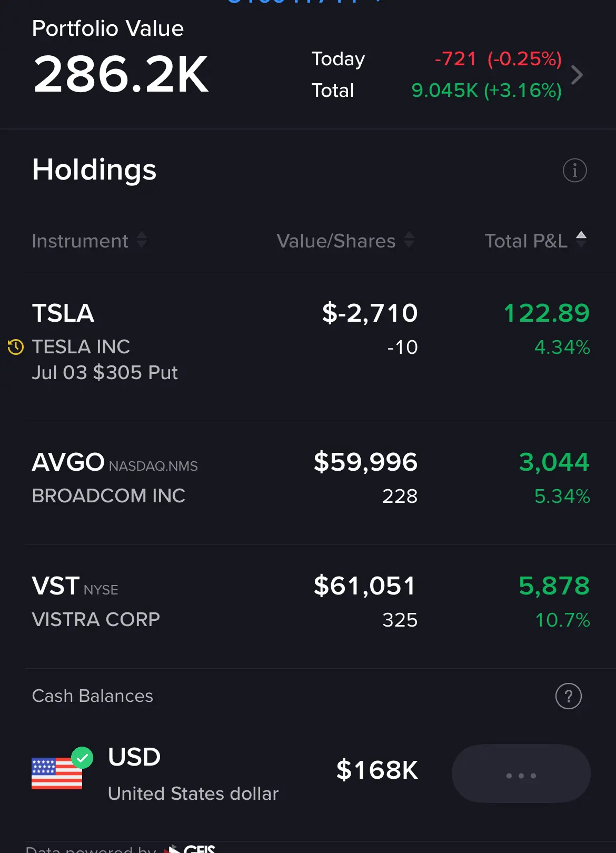Viewport: 616px width, 853px height.
Task: Tap the USD $168K cash balance
Action: [377, 770]
